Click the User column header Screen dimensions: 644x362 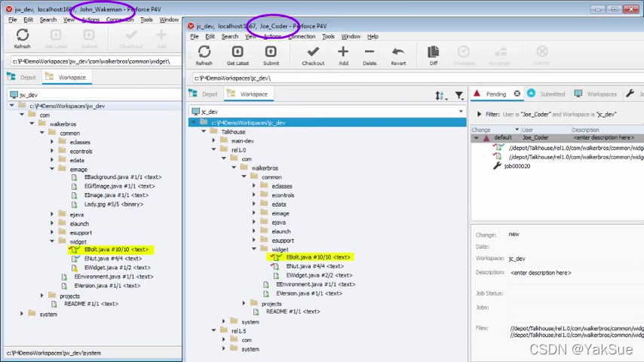click(545, 130)
